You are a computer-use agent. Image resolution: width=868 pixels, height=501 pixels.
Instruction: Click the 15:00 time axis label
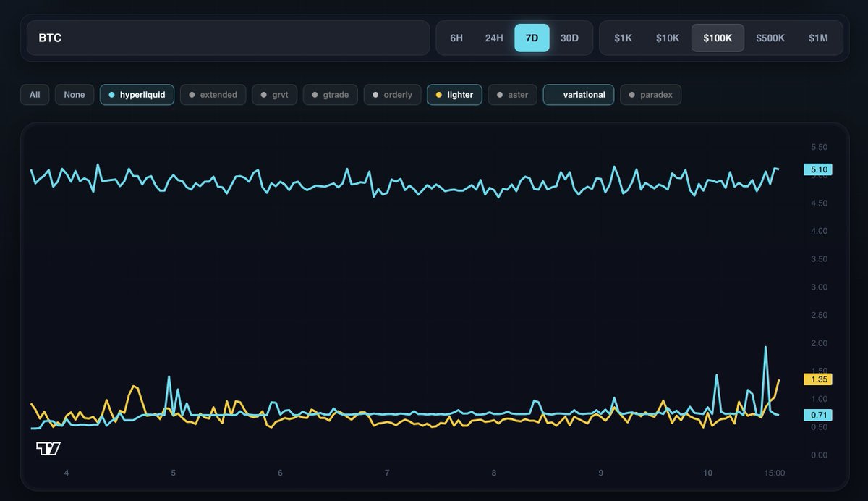(x=774, y=473)
